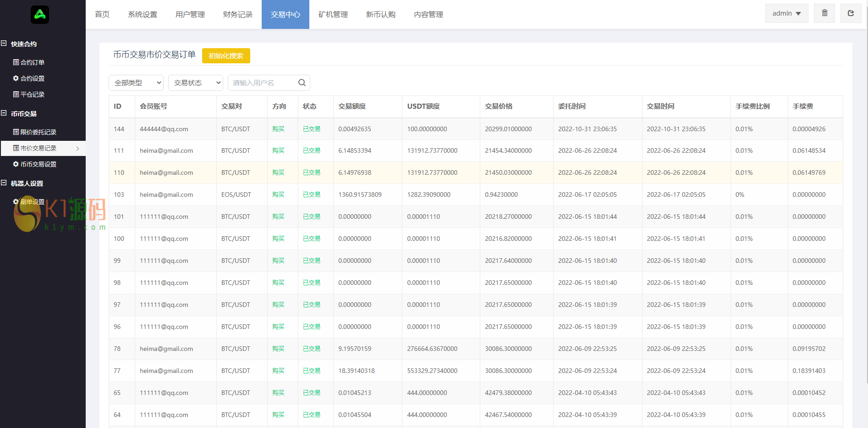Switch to the 财务记录 tab
The height and width of the screenshot is (428, 868).
pyautogui.click(x=238, y=15)
